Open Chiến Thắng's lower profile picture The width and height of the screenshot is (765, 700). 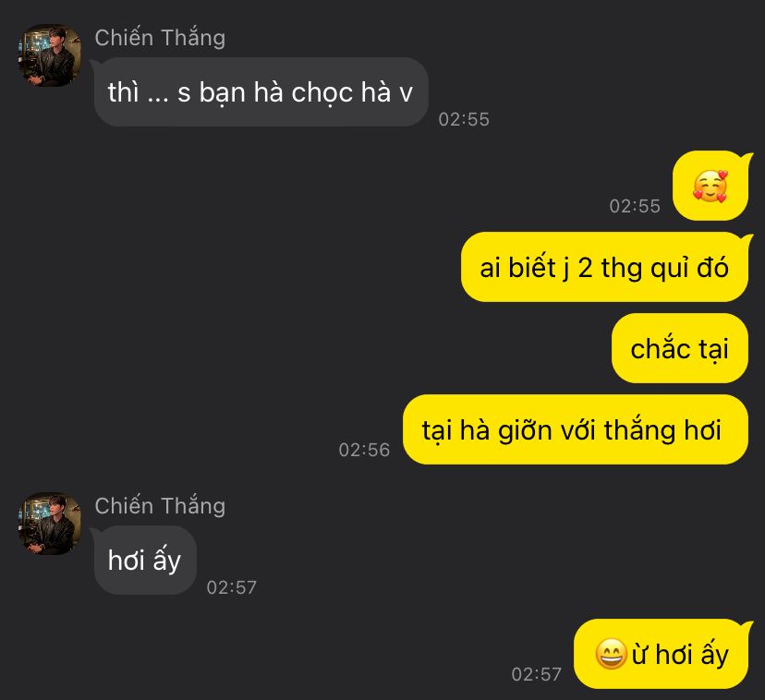(x=50, y=524)
